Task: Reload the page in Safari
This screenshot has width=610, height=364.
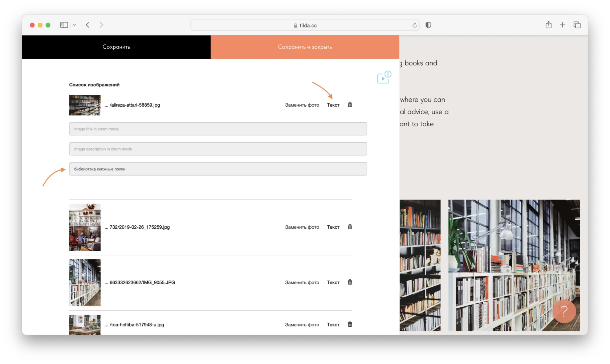Action: [x=414, y=25]
